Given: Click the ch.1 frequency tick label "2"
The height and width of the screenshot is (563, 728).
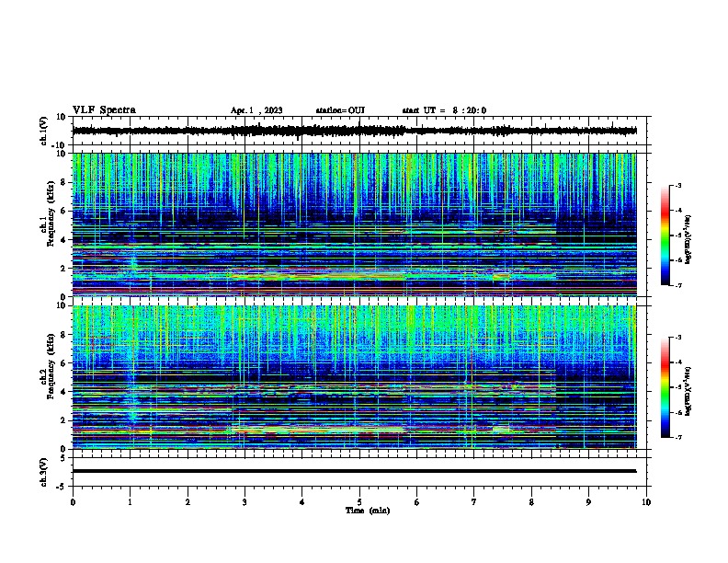Looking at the screenshot, I should (63, 269).
